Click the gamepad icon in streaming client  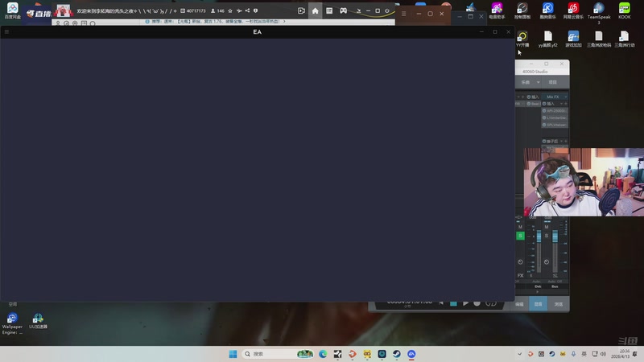pos(344,11)
